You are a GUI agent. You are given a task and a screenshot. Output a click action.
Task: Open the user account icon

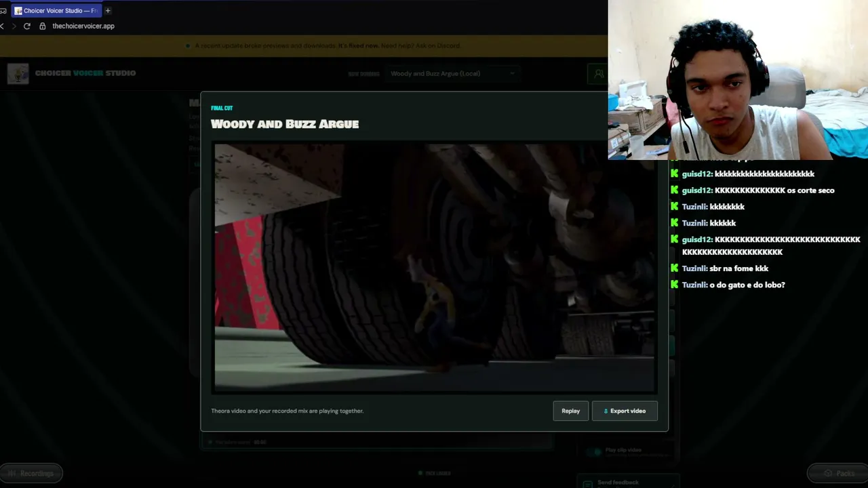[x=598, y=73]
